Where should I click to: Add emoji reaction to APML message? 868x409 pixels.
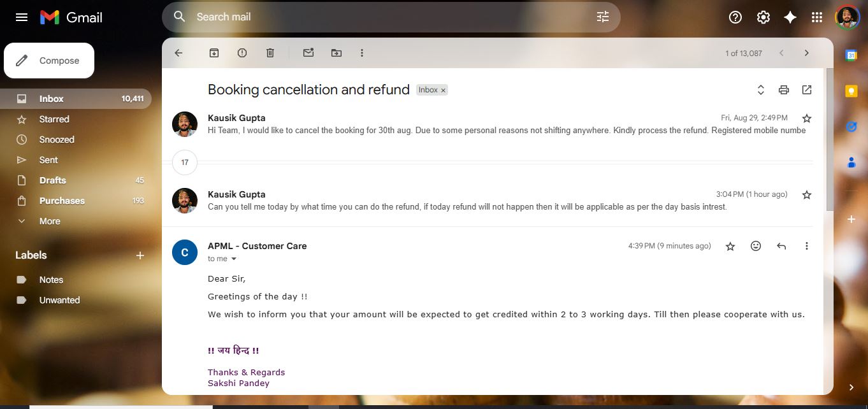pos(756,246)
